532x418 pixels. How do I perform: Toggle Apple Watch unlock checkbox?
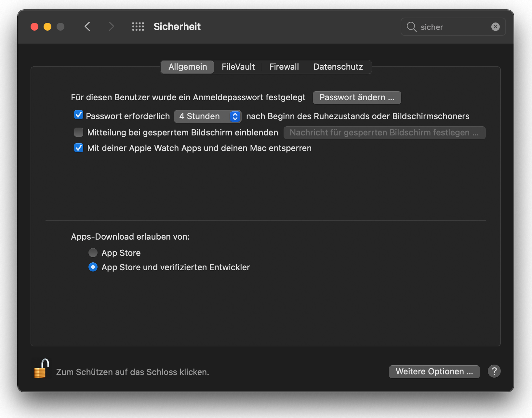78,148
